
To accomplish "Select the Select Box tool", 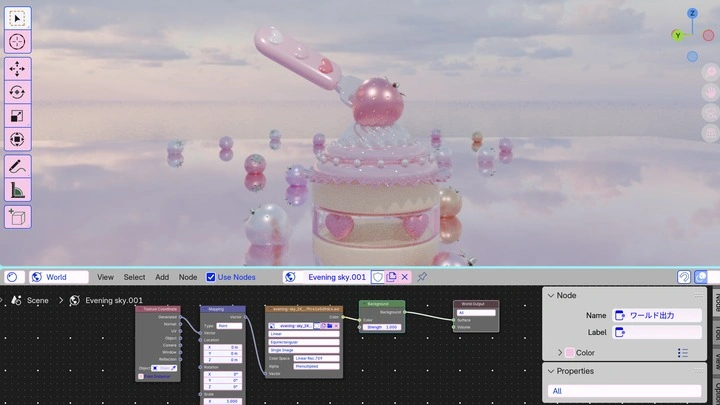I will pos(17,18).
